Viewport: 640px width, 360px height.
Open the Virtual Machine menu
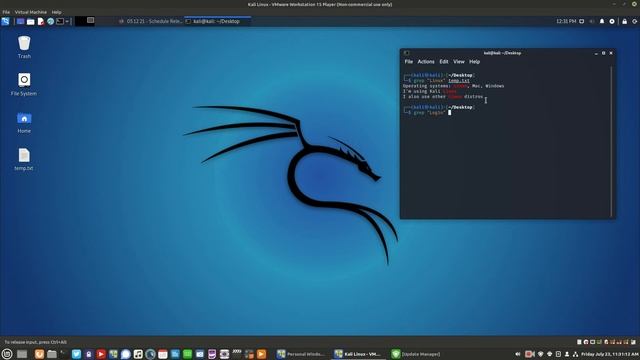pos(31,12)
